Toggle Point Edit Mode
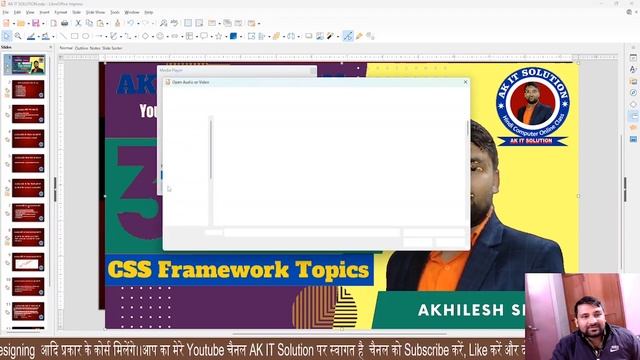This screenshot has height=360, width=640. point(348,36)
